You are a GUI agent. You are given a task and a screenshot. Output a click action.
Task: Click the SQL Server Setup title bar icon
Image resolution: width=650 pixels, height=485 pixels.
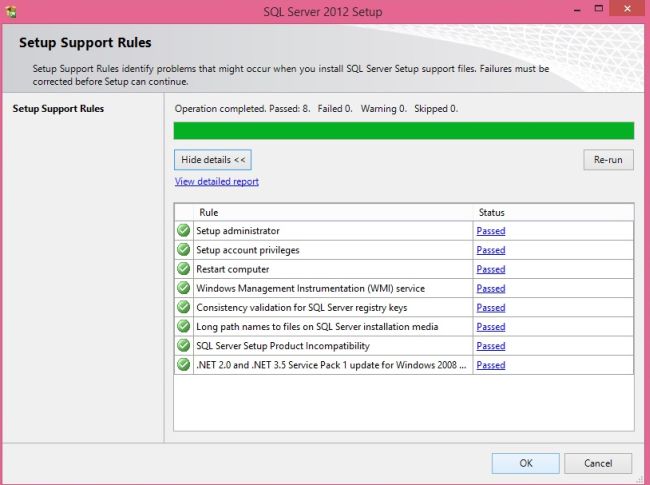coord(11,11)
